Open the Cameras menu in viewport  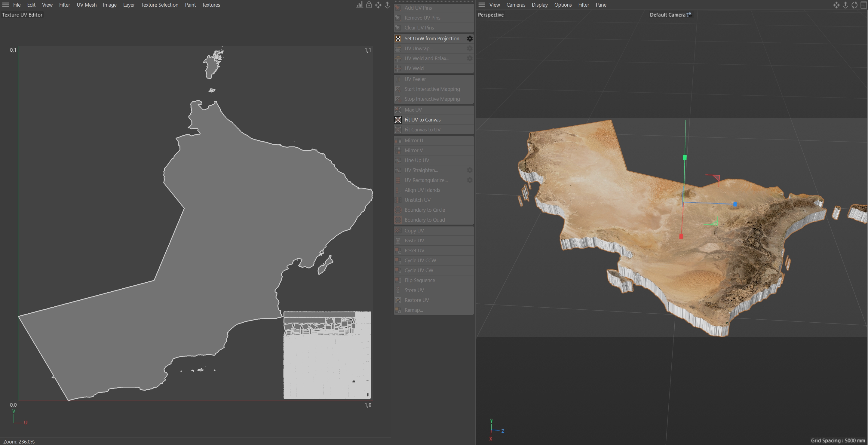516,5
